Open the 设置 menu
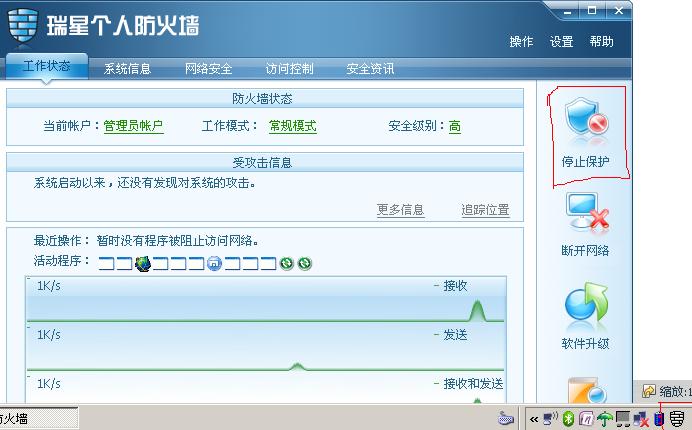 pos(561,41)
